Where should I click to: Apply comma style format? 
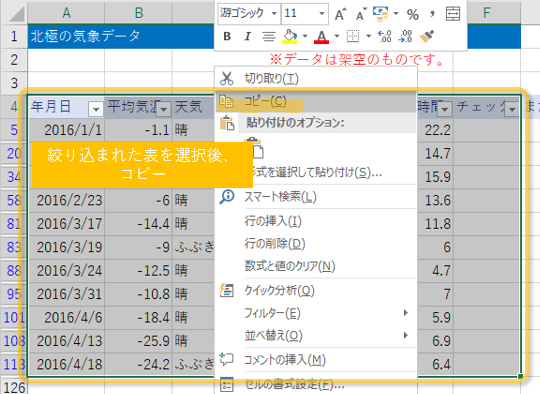[432, 14]
